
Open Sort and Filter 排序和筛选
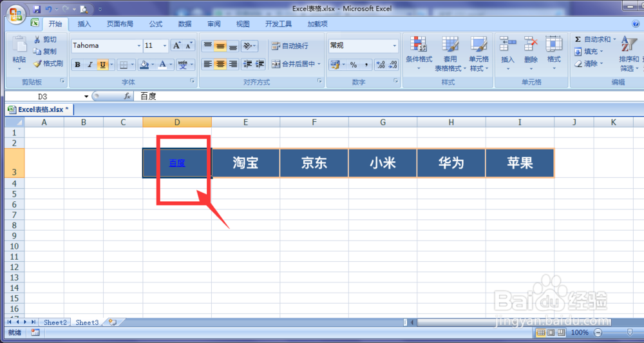click(x=629, y=54)
